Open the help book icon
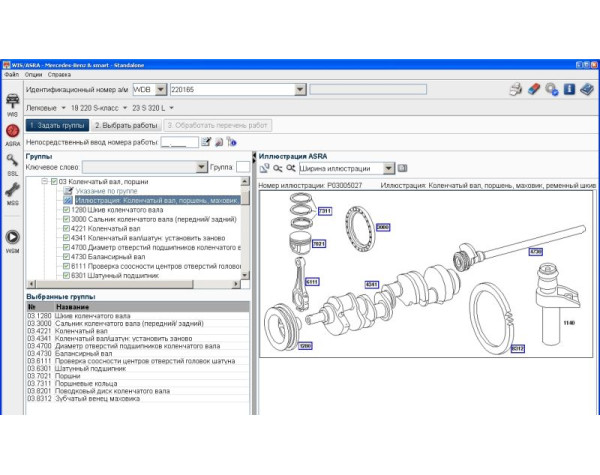The image size is (600, 475). pos(586,89)
